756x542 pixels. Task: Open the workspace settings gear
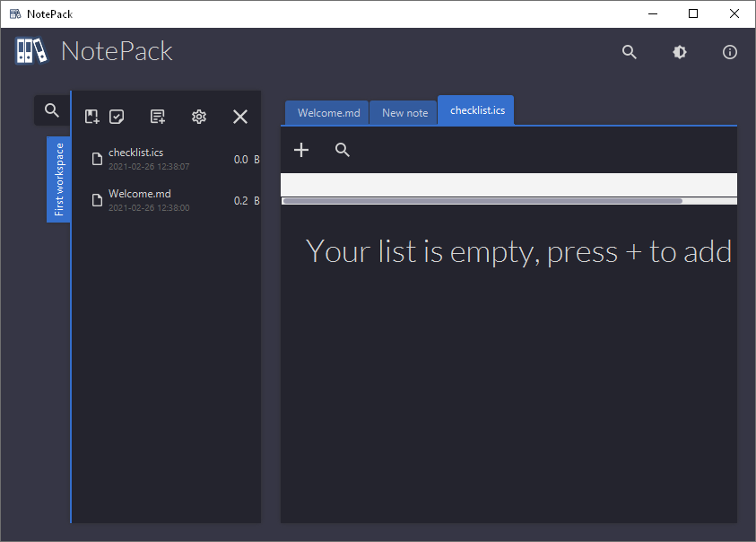[198, 116]
